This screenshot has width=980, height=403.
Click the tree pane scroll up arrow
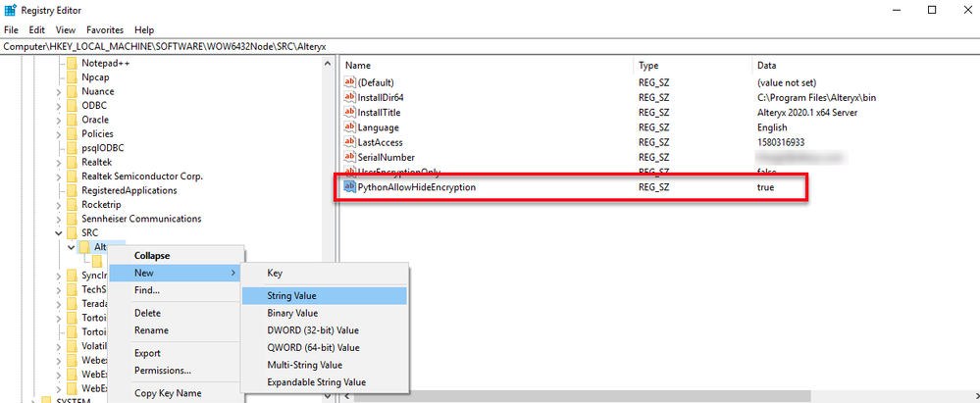[x=328, y=63]
